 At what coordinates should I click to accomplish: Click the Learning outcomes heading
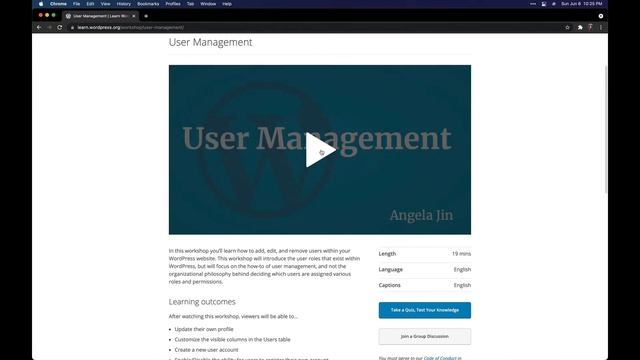coord(202,302)
